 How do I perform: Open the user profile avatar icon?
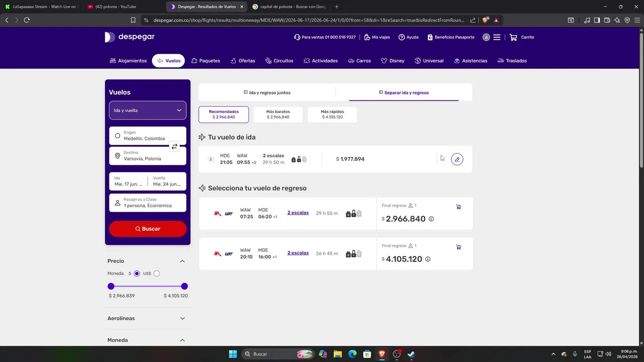coord(486,37)
